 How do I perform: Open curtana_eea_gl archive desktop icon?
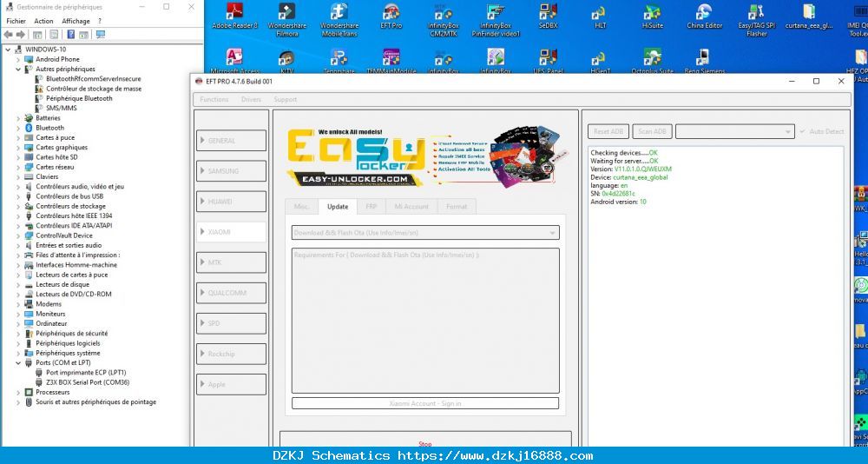pos(809,17)
